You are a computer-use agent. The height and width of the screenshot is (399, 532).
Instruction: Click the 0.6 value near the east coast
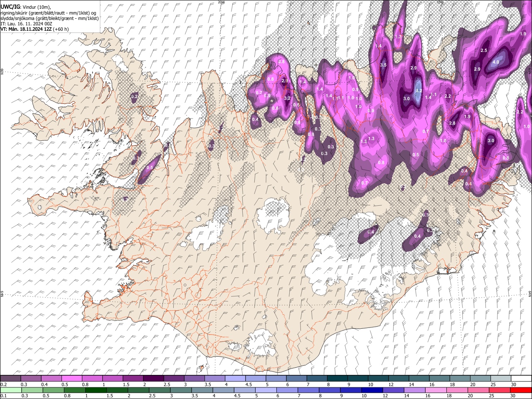point(506,158)
